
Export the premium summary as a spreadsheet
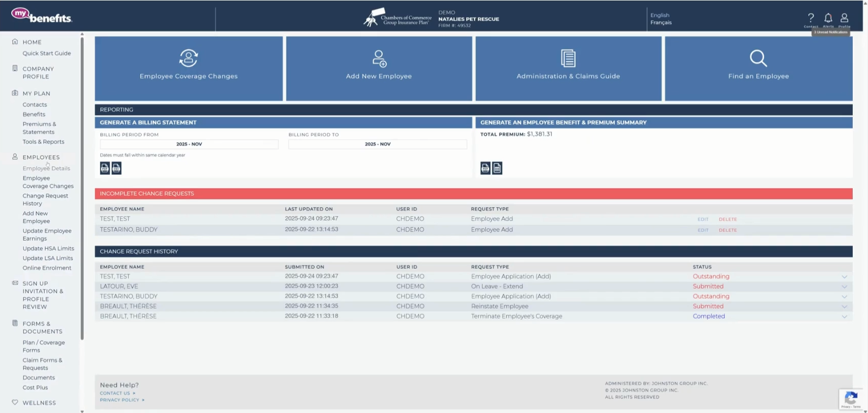[497, 168]
